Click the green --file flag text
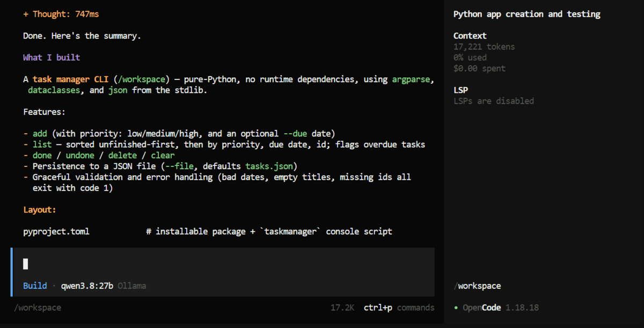Screen dimensions: 644x328 click(x=179, y=166)
